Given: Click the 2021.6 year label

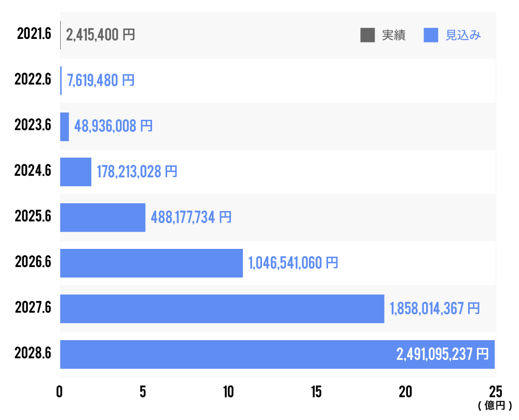Looking at the screenshot, I should (x=34, y=35).
